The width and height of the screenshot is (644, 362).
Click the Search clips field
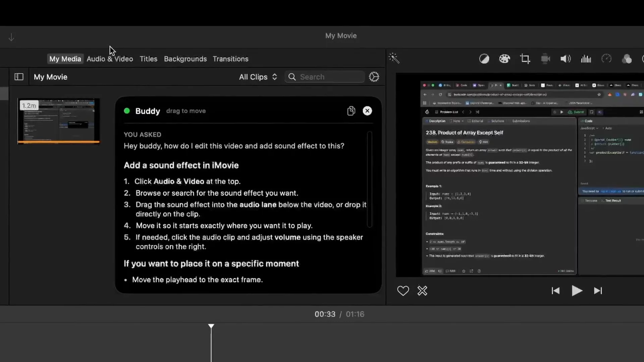coord(325,77)
